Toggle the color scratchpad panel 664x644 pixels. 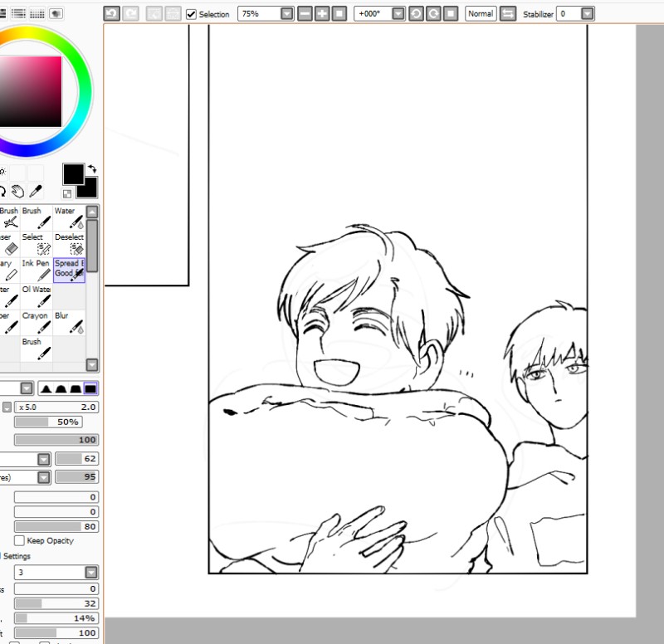pyautogui.click(x=56, y=13)
